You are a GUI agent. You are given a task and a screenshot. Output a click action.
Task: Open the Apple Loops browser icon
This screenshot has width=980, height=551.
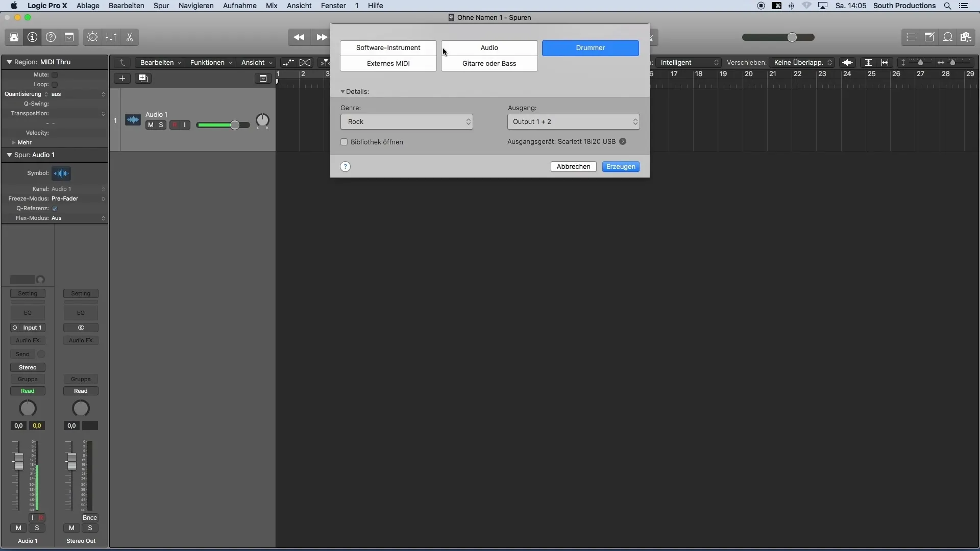[947, 37]
